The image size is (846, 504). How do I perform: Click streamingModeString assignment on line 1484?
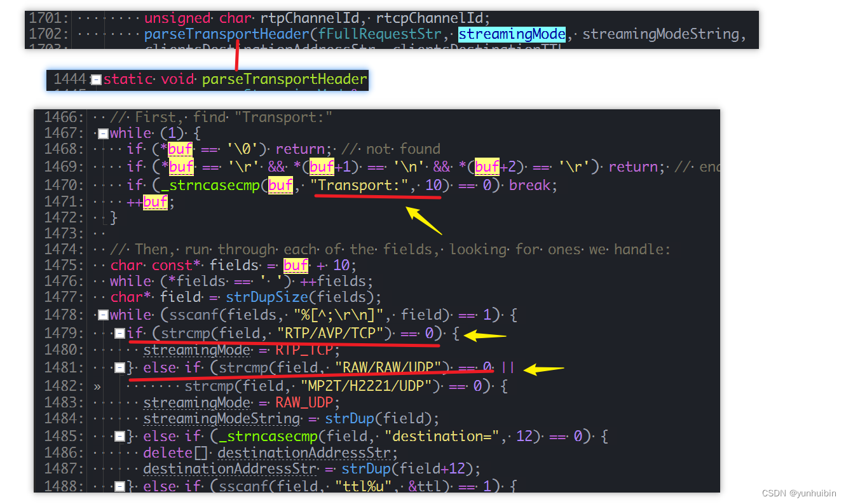point(222,419)
